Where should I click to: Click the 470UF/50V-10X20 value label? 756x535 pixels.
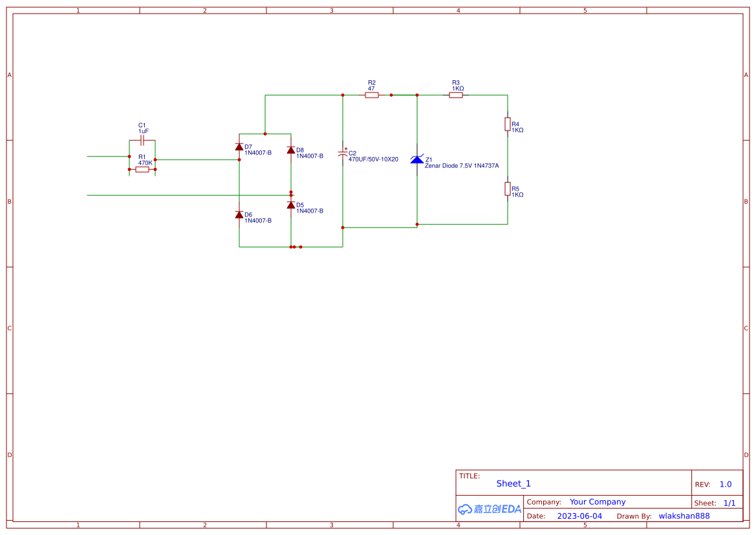[372, 158]
